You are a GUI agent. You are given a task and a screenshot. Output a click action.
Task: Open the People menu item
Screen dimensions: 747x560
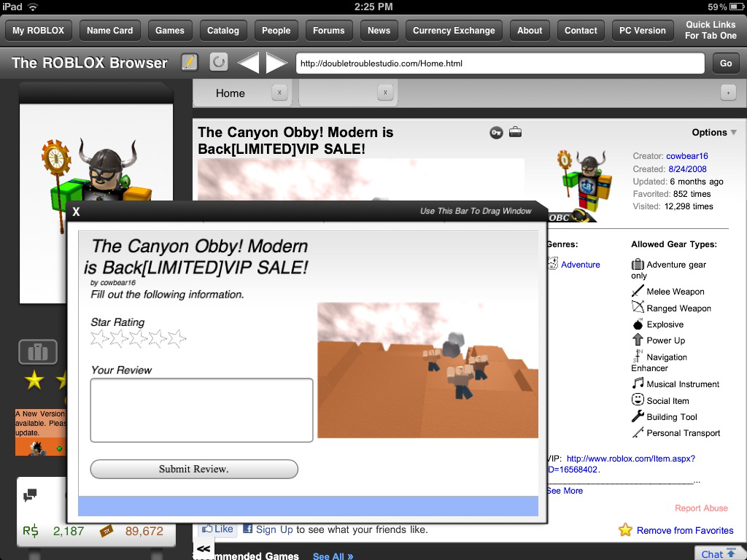pyautogui.click(x=276, y=31)
